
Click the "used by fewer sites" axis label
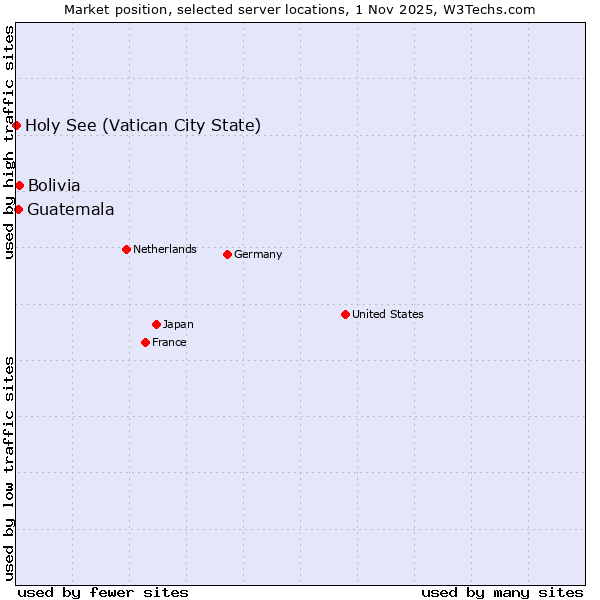(103, 592)
